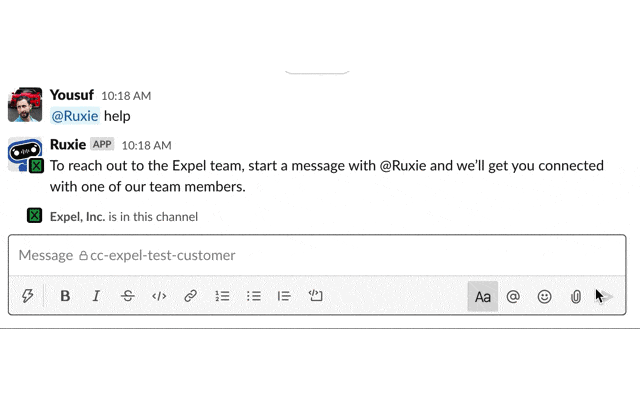Viewport: 640px width, 400px height.
Task: Open the Expel, Inc. channel notice
Action: point(112,216)
